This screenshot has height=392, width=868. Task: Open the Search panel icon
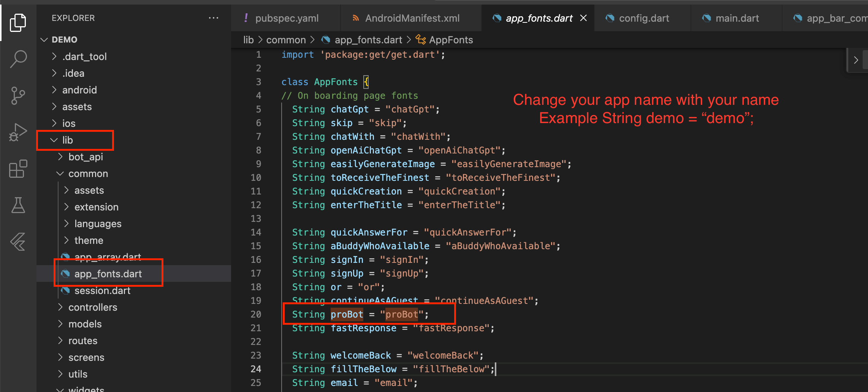pyautogui.click(x=18, y=59)
